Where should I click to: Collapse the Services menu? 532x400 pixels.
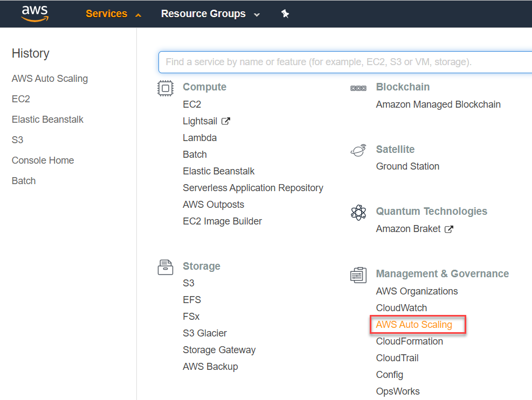tap(113, 13)
